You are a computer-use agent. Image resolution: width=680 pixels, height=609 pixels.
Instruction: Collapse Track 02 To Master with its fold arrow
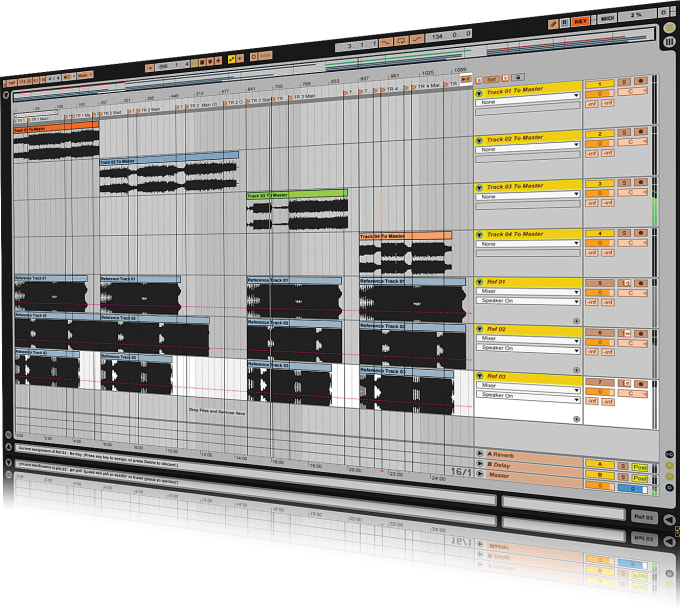point(479,141)
